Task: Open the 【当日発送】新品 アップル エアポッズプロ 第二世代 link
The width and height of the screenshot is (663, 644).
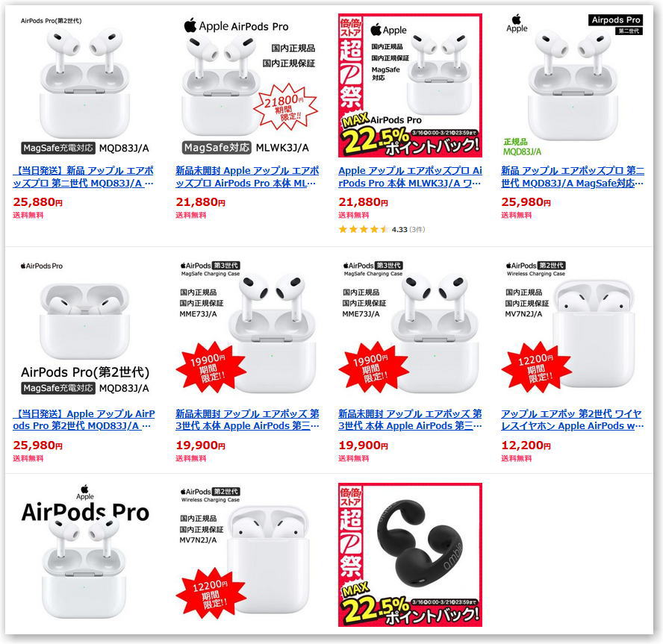Action: (84, 177)
